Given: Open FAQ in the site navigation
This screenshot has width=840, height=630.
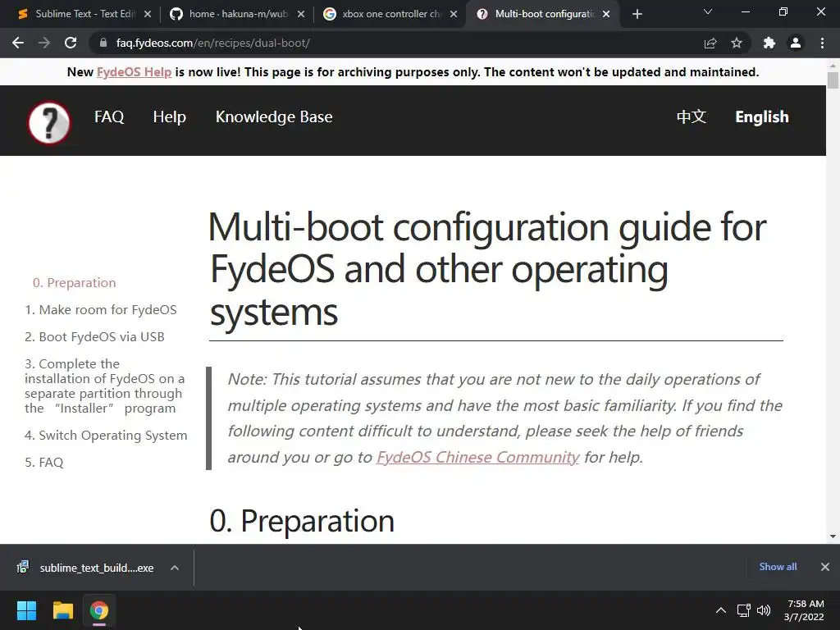Looking at the screenshot, I should (109, 116).
